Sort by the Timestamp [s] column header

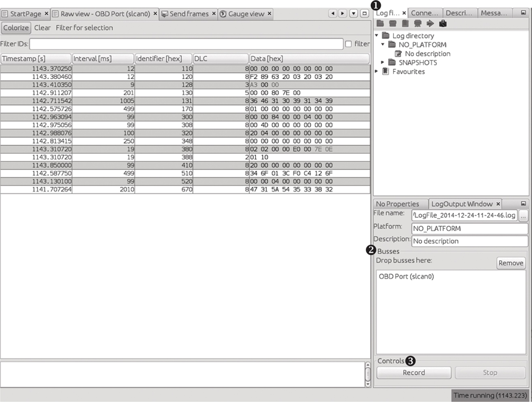[x=36, y=59]
